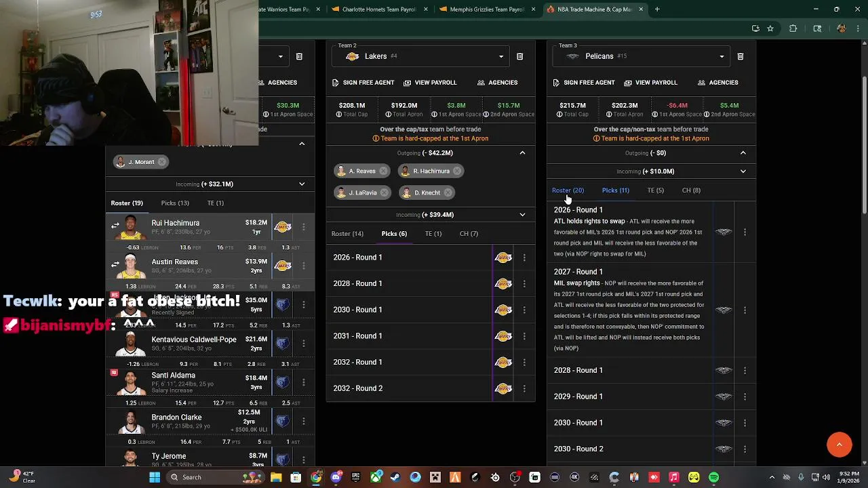Open three-dot menu for Brandon Clarke
This screenshot has width=868, height=488.
[x=303, y=421]
